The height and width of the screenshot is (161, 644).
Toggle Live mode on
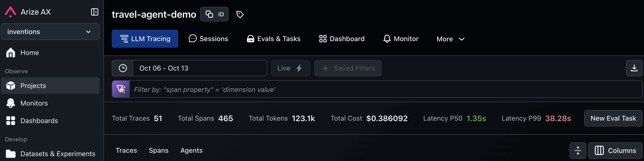point(290,68)
